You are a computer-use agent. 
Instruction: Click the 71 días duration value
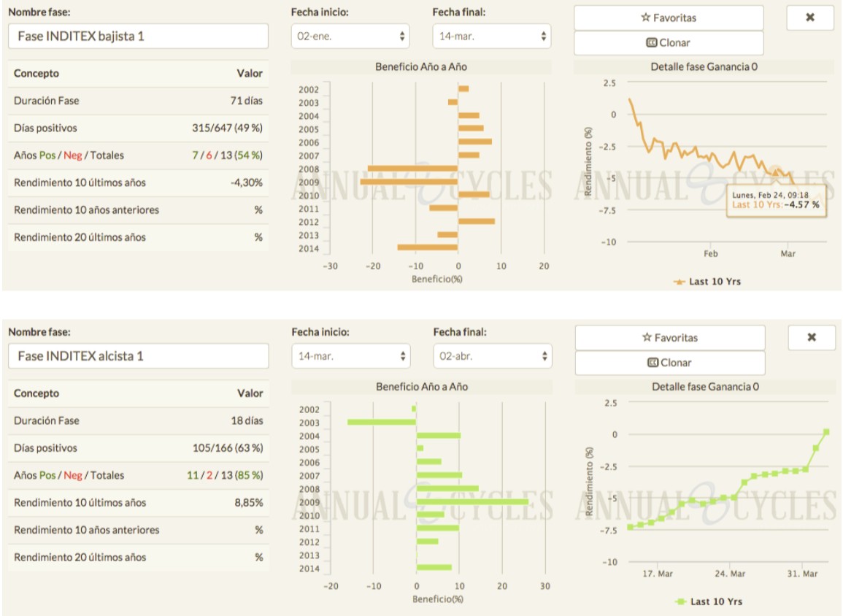point(246,101)
